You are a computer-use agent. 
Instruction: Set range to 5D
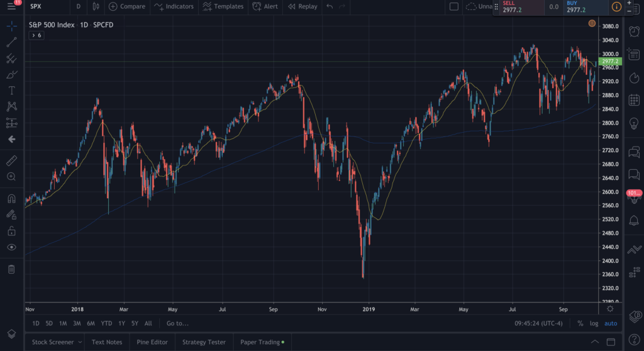tap(49, 323)
